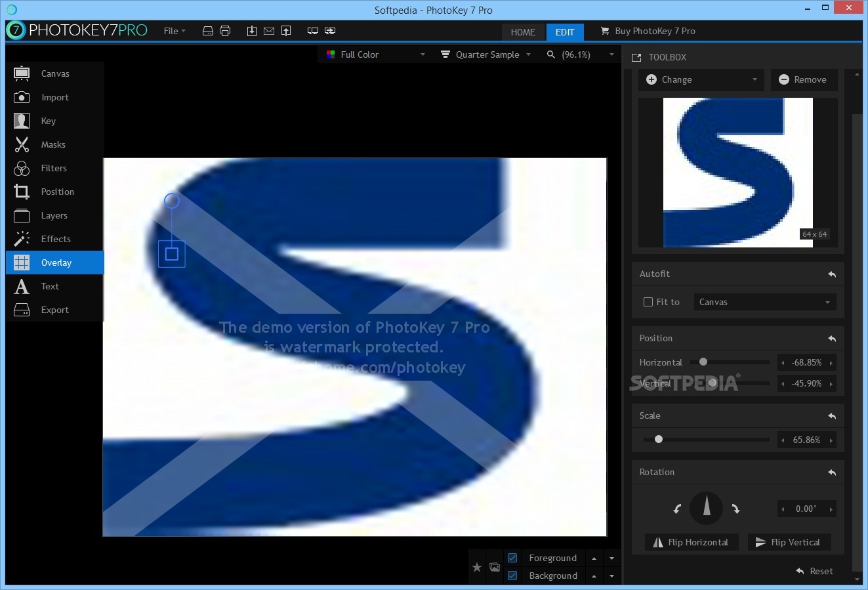Toggle the Background layer checkbox

pyautogui.click(x=512, y=576)
